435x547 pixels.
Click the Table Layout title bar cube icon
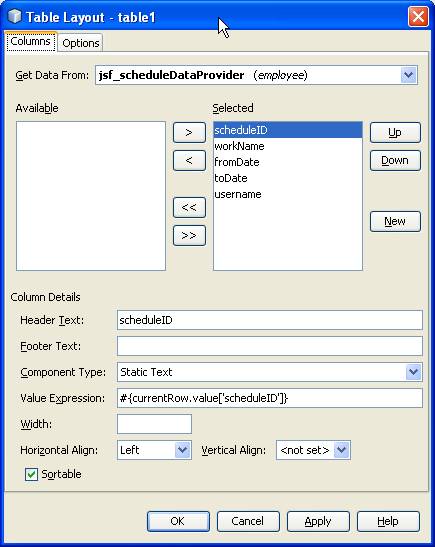14,16
